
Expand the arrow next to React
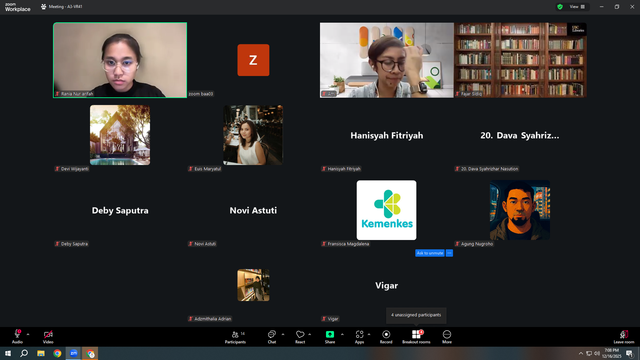tap(310, 334)
